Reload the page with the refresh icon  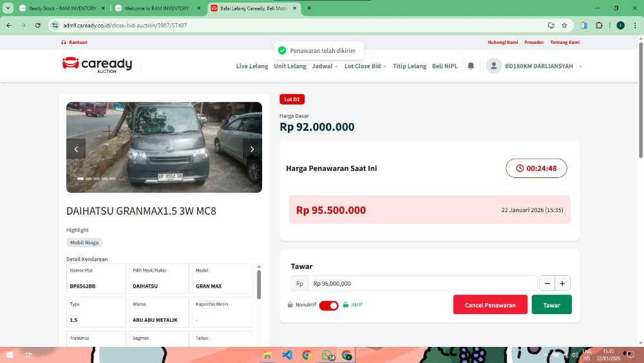tap(38, 25)
